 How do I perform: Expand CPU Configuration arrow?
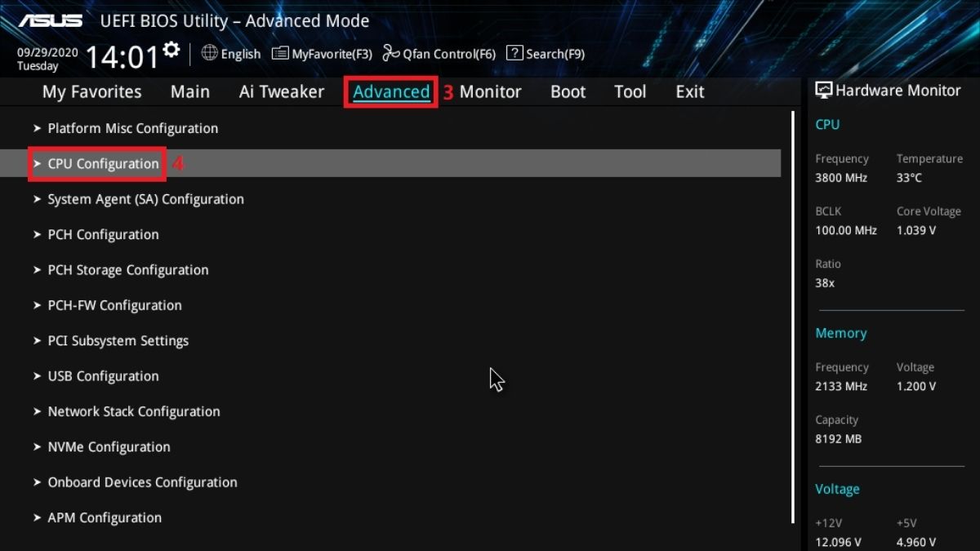click(38, 163)
